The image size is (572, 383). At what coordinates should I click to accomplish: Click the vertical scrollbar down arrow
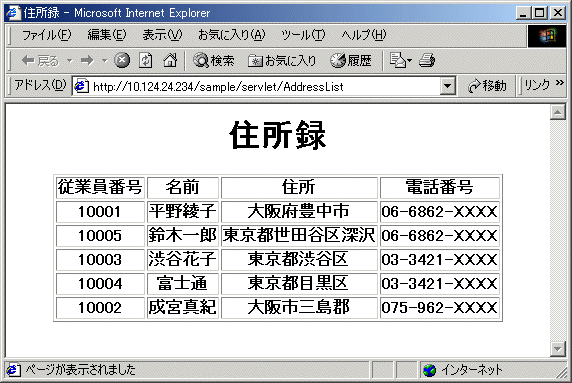pos(557,349)
